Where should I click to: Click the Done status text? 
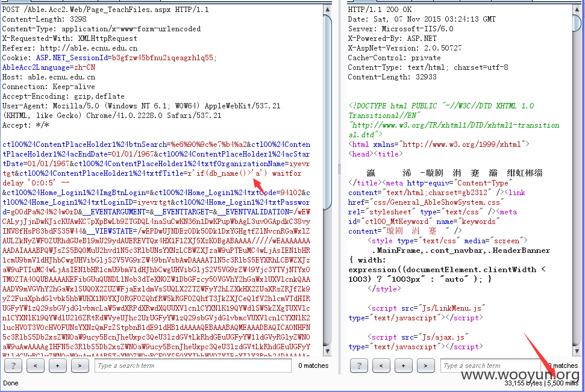(10, 383)
